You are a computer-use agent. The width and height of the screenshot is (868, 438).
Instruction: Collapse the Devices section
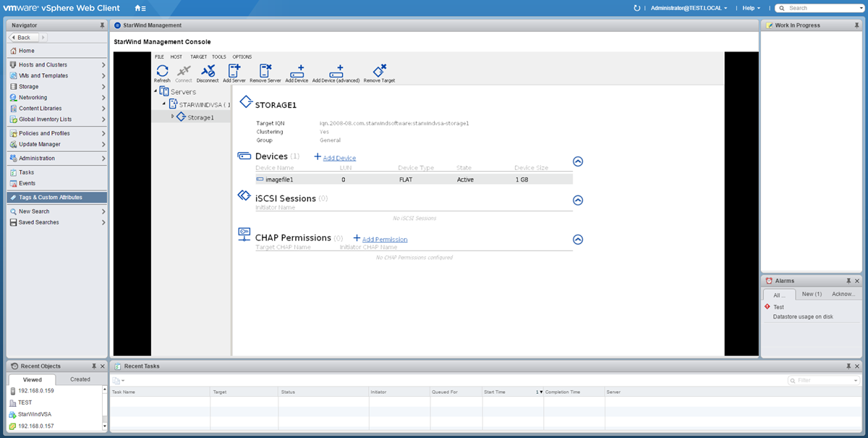pos(578,161)
